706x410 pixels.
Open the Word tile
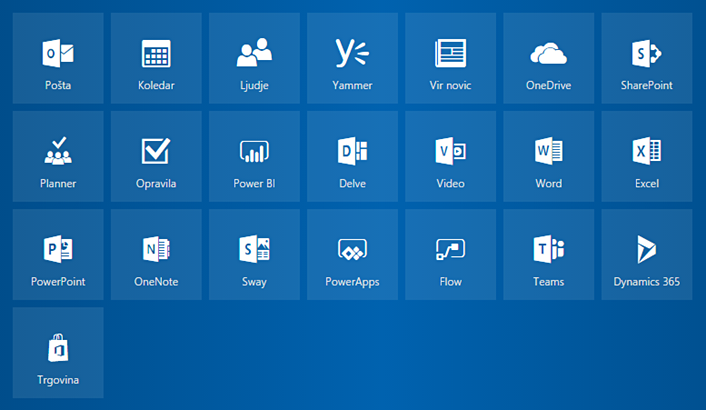tap(549, 156)
